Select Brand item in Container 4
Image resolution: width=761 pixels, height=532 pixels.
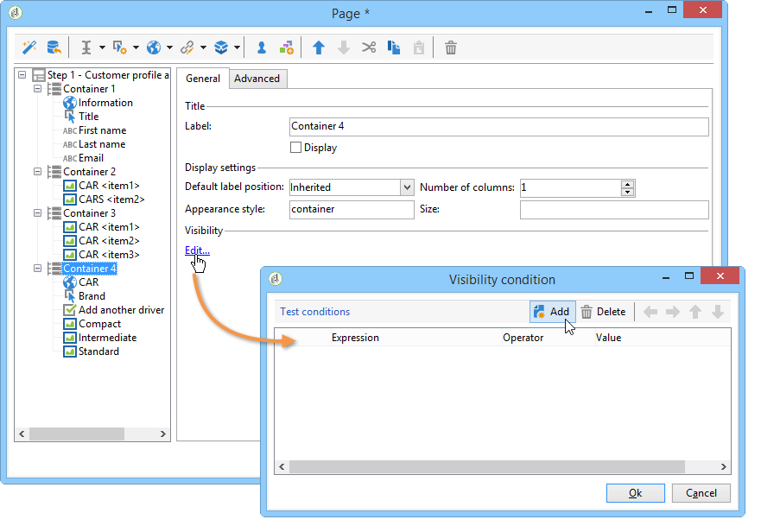point(92,296)
